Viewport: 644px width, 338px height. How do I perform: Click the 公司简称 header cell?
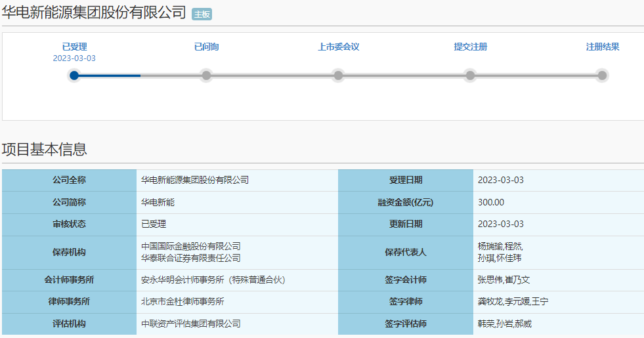(69, 202)
